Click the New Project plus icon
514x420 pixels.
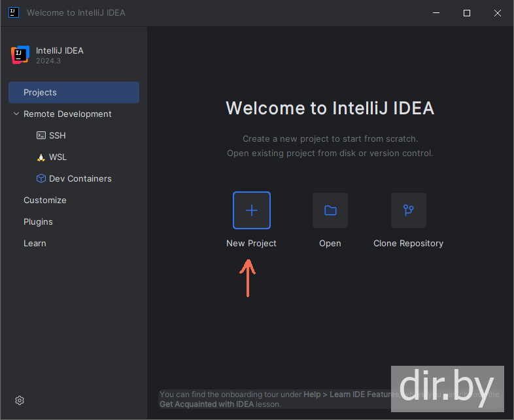251,210
